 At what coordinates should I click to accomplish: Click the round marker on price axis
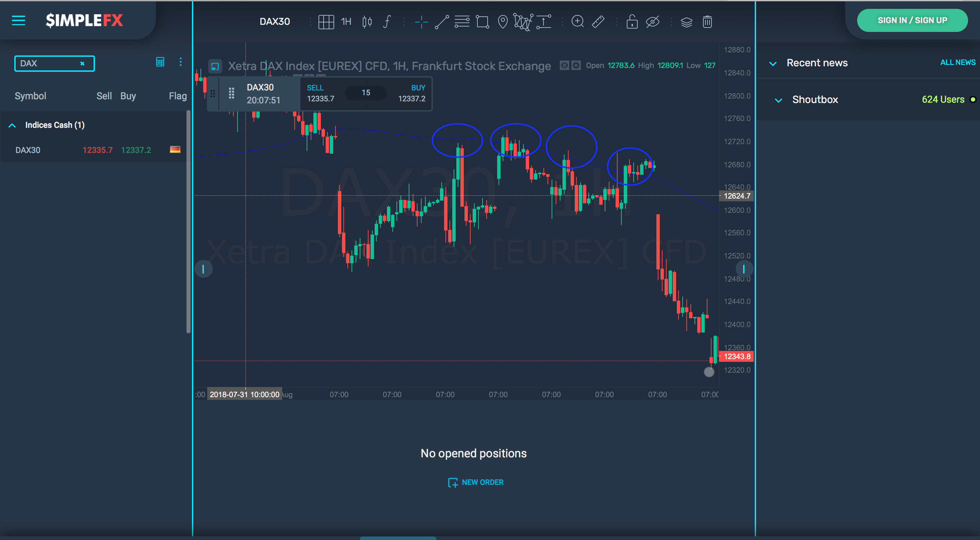tap(709, 372)
